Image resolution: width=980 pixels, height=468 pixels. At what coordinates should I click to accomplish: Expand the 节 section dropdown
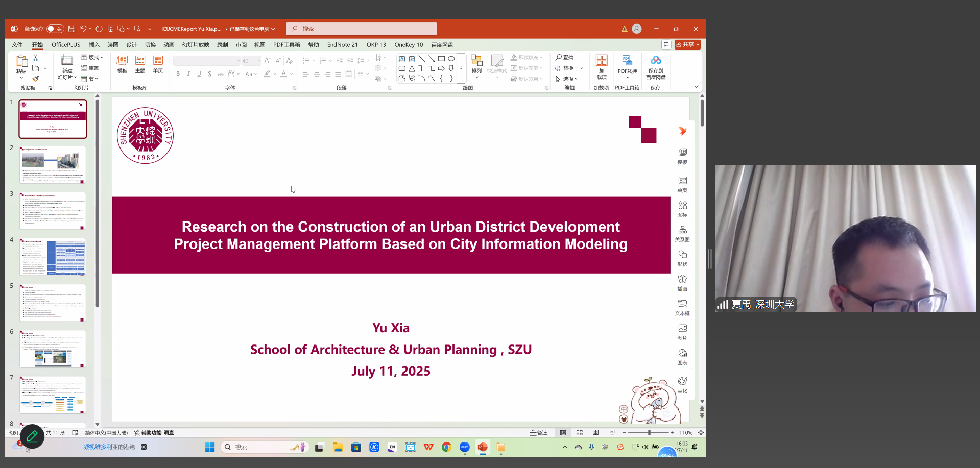tap(90, 79)
